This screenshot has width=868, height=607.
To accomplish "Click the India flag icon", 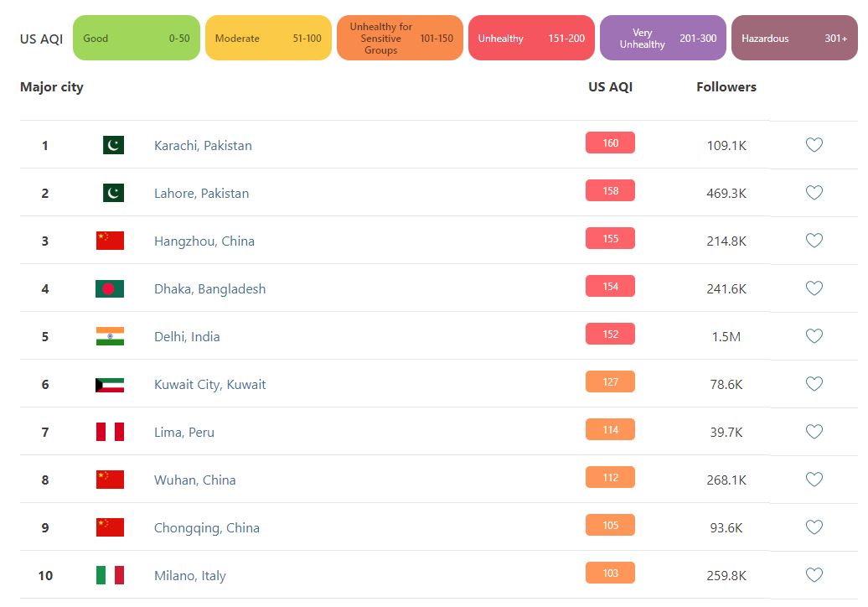I will tap(110, 336).
